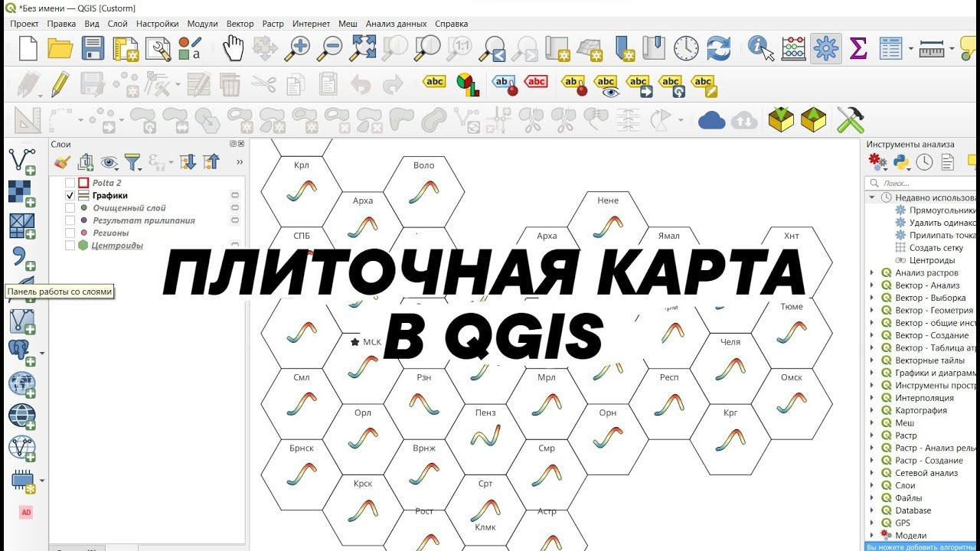Click the Модели toolbox group

[x=910, y=536]
